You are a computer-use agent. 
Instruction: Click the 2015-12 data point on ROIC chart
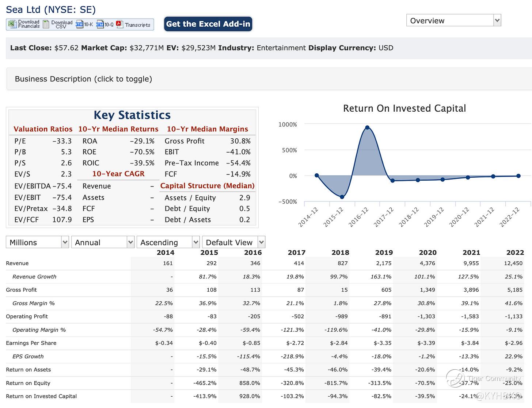[x=342, y=197]
